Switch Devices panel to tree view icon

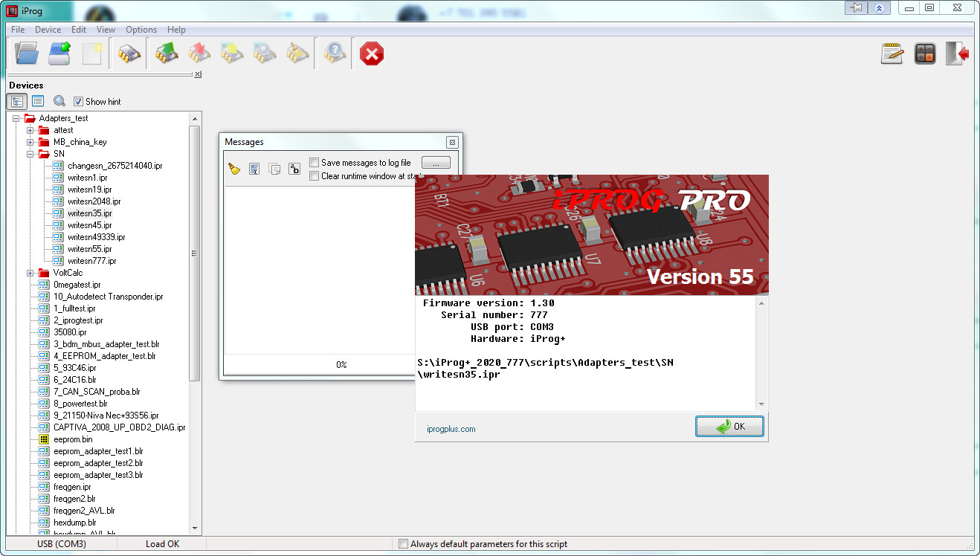point(18,101)
